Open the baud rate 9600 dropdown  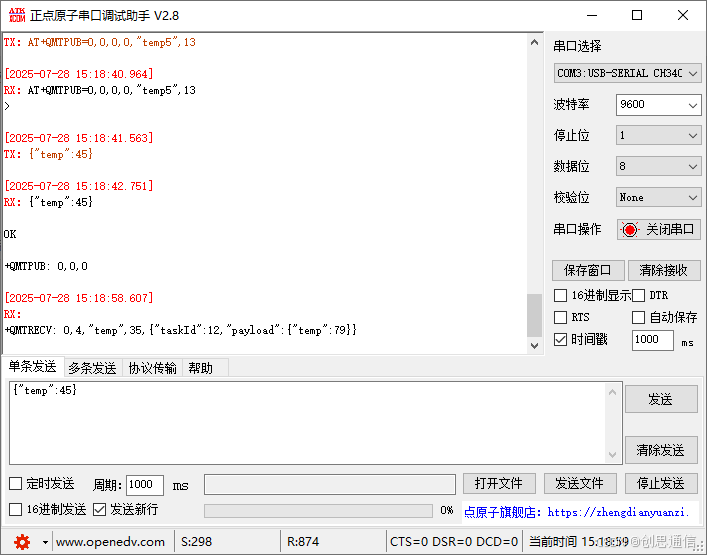(658, 105)
